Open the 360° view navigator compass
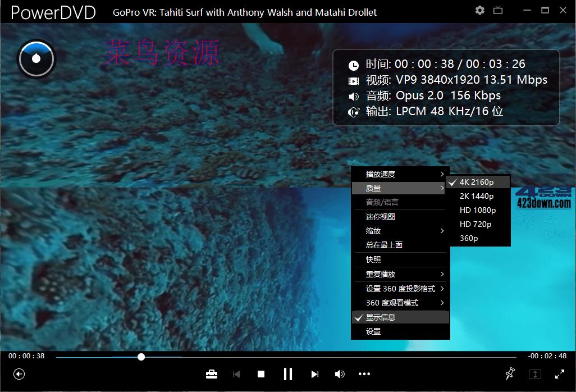 [36, 58]
